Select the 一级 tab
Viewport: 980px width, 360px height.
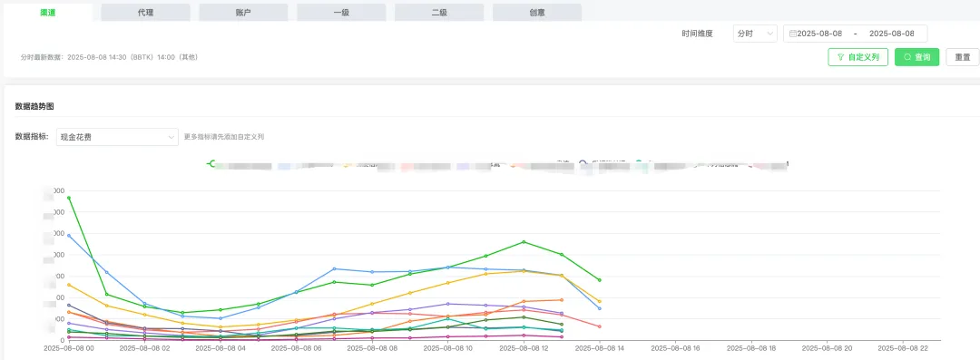click(x=341, y=13)
